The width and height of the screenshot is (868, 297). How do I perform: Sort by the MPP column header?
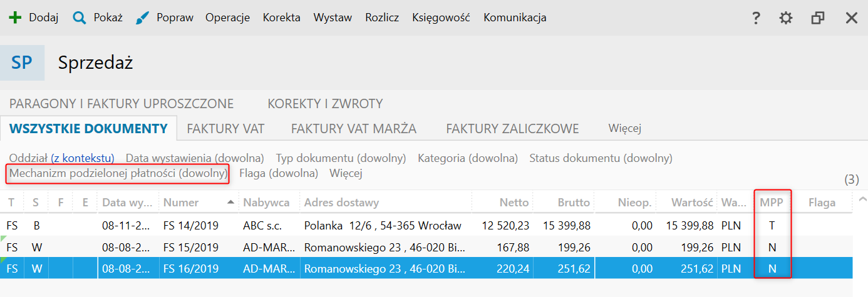point(772,203)
